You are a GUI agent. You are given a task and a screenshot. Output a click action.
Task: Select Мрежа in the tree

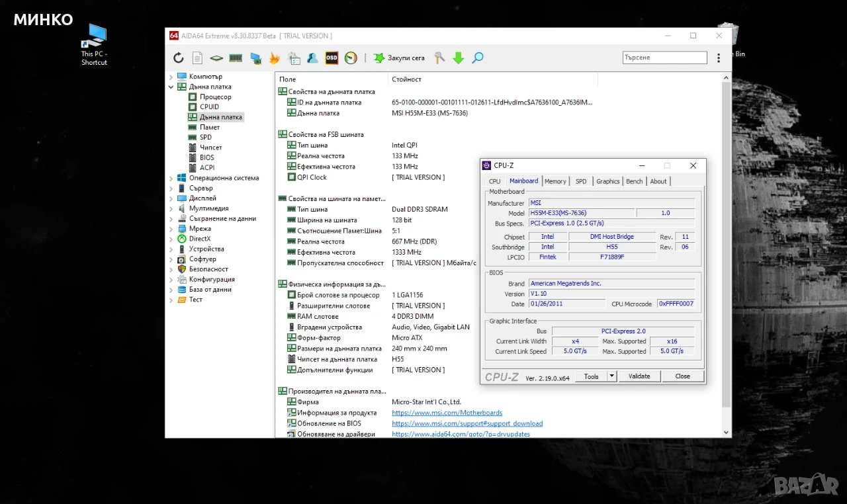coord(200,229)
